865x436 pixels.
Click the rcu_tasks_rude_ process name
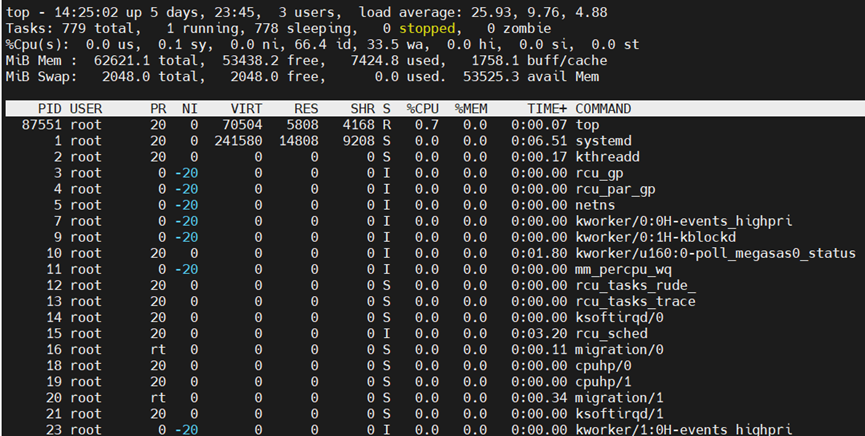pos(636,285)
